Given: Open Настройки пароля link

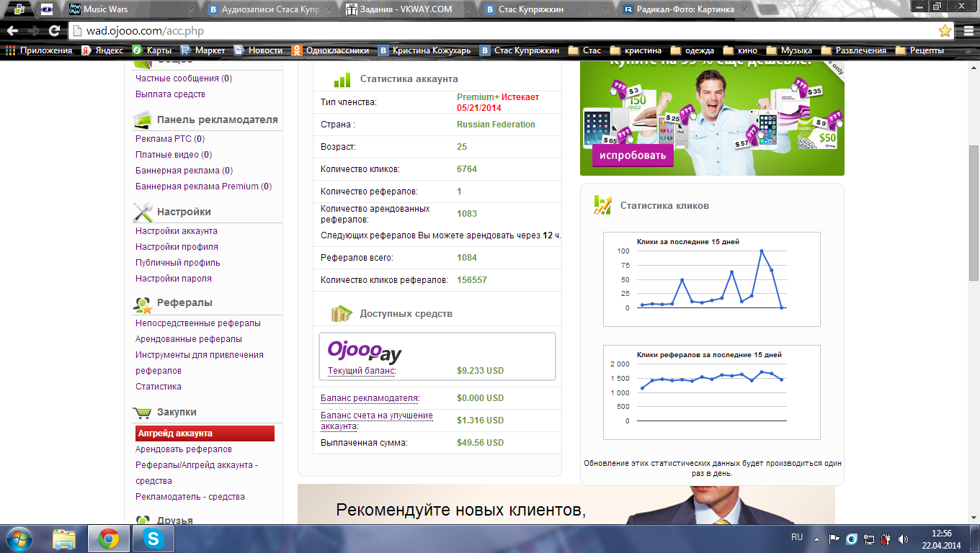Looking at the screenshot, I should tap(174, 279).
